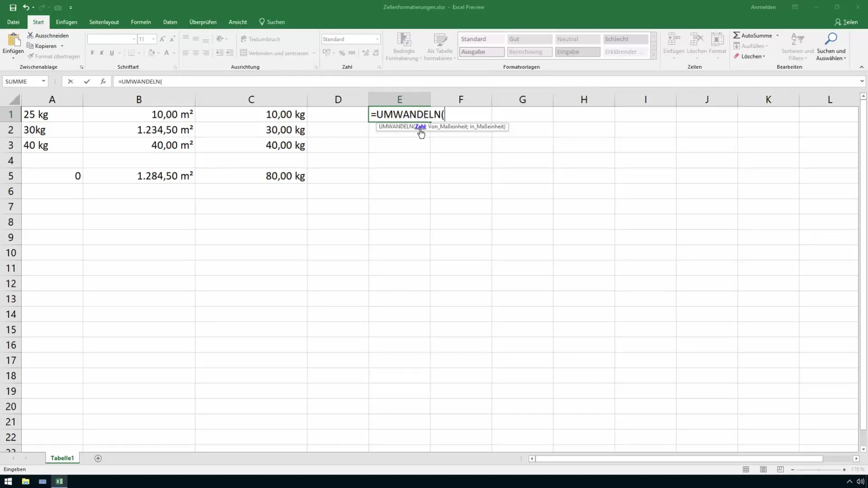Open the fx insert function dialog
The image size is (868, 488).
pyautogui.click(x=103, y=81)
